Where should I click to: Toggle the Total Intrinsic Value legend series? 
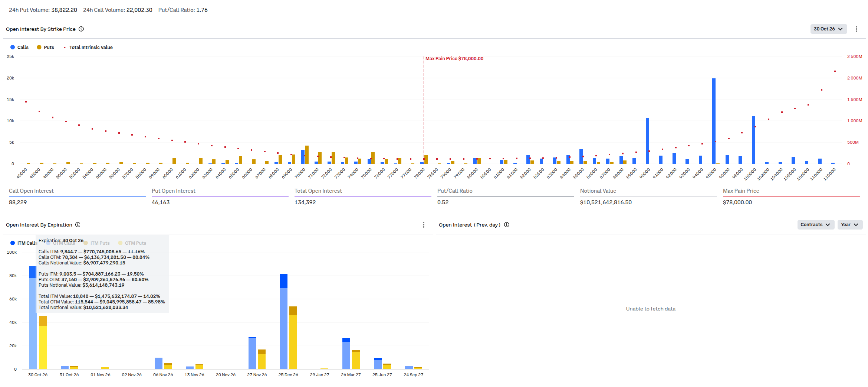88,47
